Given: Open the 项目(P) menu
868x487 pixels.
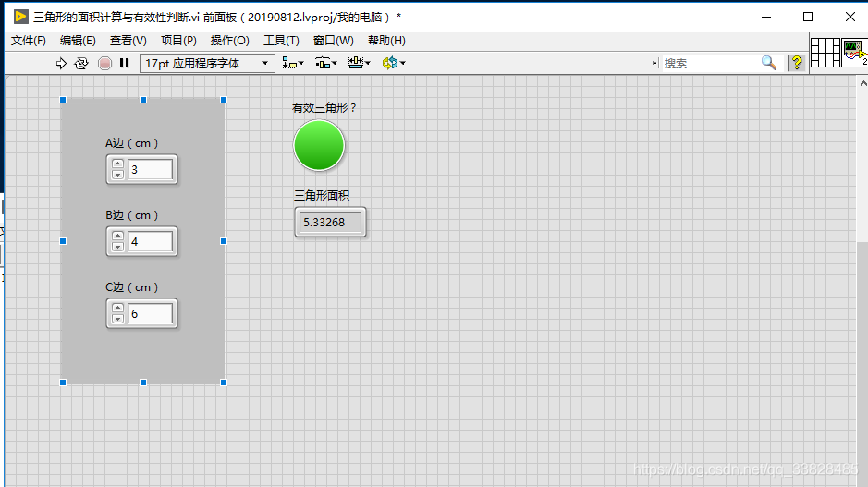Looking at the screenshot, I should click(x=178, y=41).
